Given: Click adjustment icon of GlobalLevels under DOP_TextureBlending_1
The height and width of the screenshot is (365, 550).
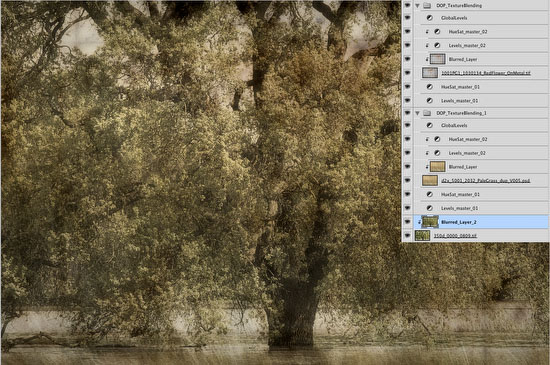Looking at the screenshot, I should (430, 125).
